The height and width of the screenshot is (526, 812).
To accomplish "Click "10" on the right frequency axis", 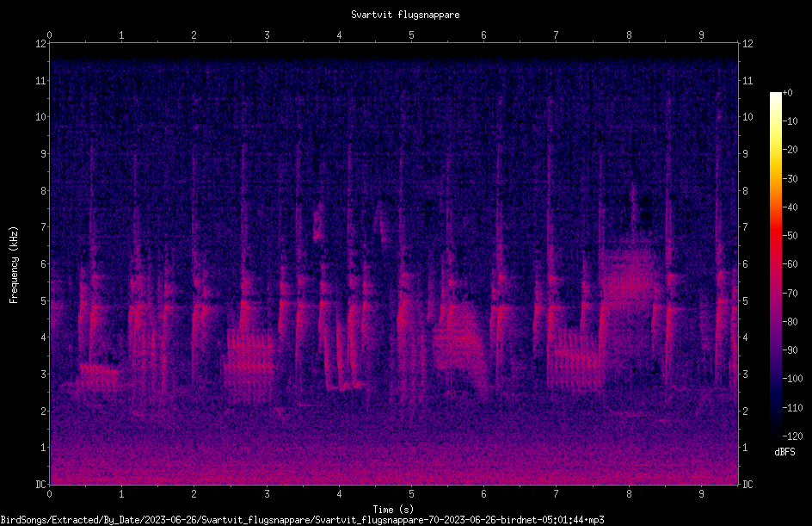I will pos(747,117).
